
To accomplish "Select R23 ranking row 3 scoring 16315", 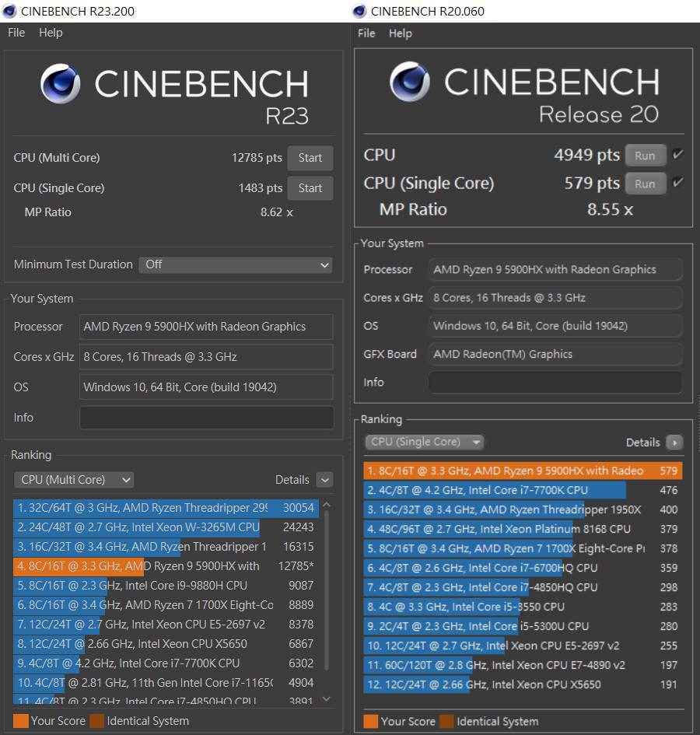I will 166,547.
